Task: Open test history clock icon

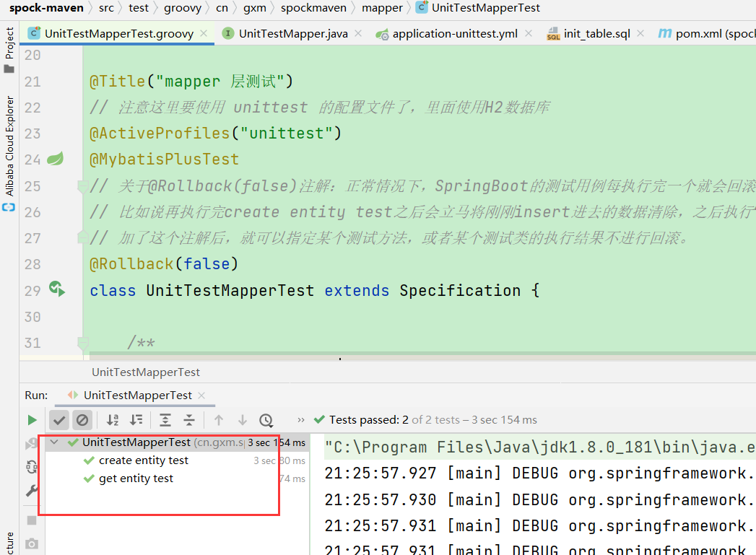Action: click(x=266, y=420)
